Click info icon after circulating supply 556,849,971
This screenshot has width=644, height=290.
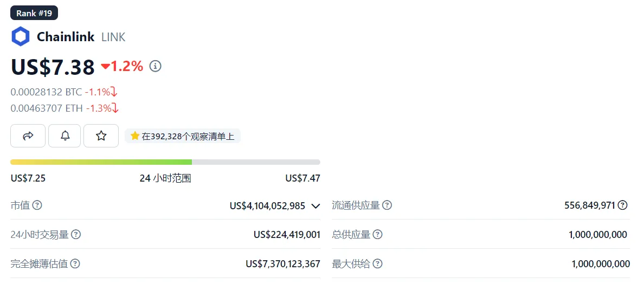point(623,205)
